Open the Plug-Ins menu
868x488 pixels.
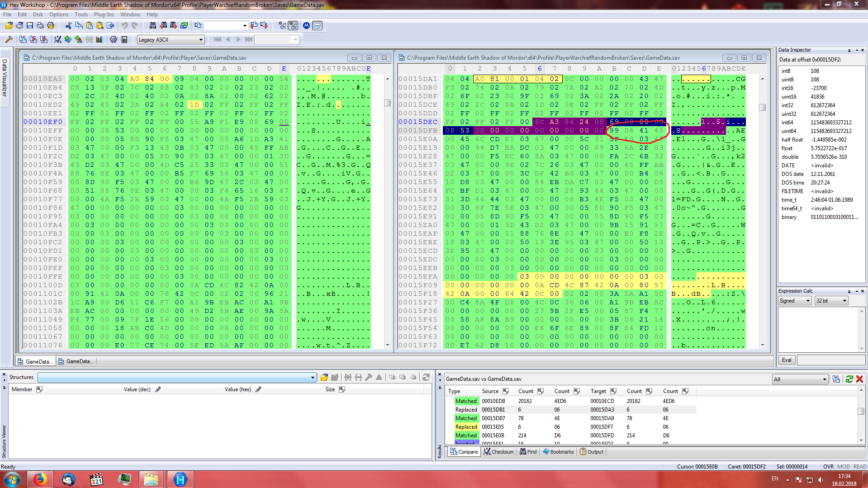click(104, 14)
